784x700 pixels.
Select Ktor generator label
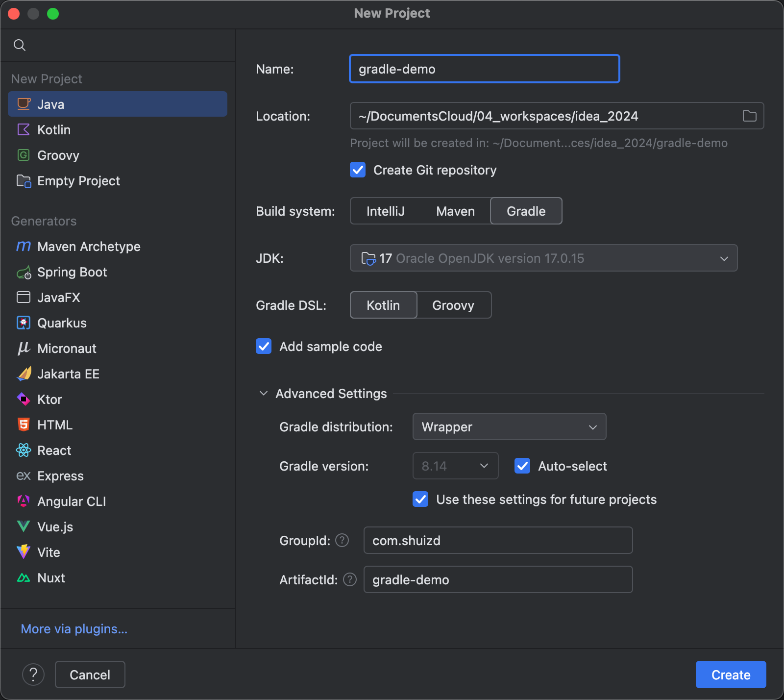[x=49, y=399]
